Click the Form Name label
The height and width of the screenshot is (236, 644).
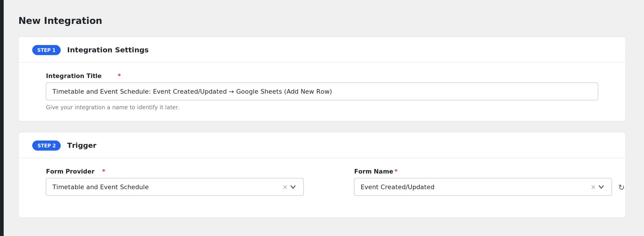pyautogui.click(x=374, y=171)
